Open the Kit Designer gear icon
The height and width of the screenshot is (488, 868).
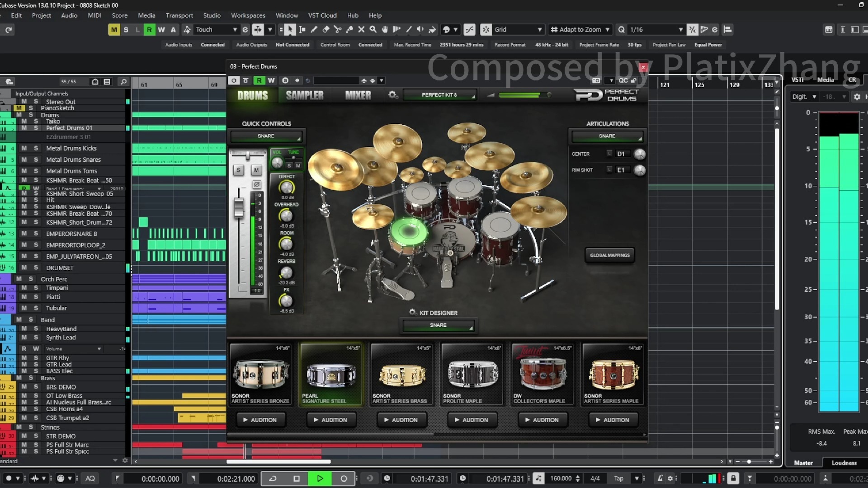point(412,312)
